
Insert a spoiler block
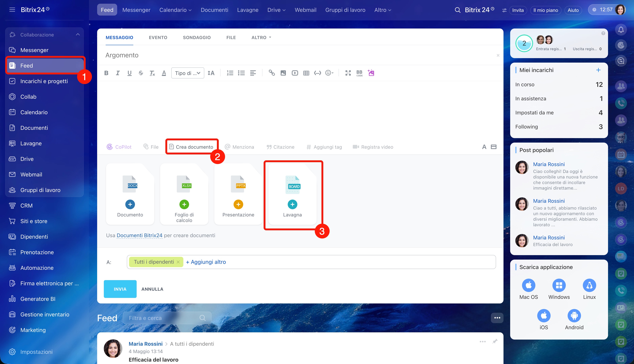tap(318, 73)
